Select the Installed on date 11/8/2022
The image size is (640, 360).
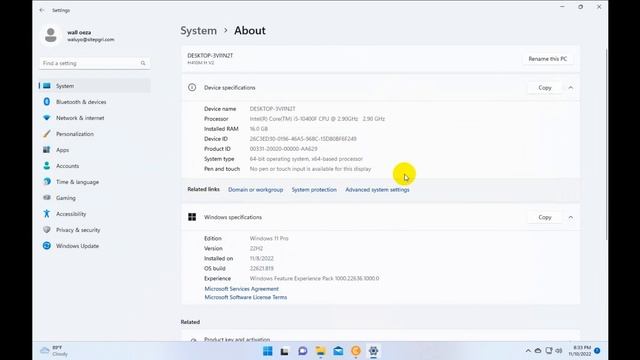262,258
